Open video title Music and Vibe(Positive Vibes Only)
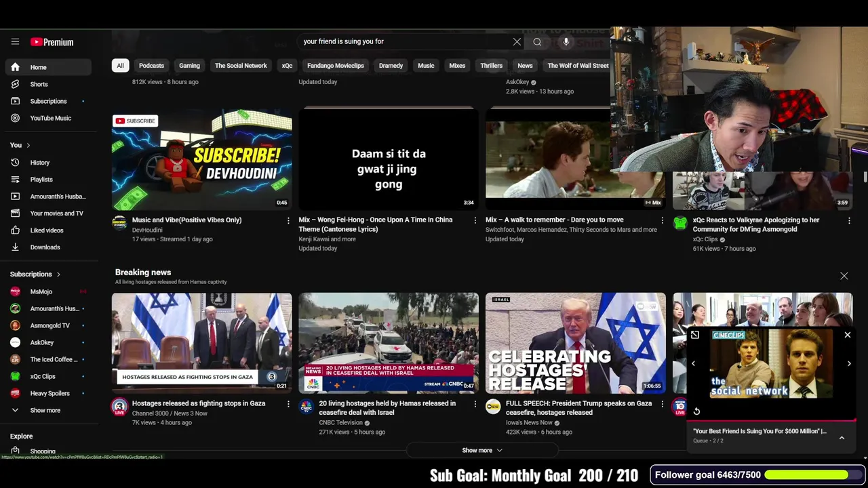Viewport: 868px width, 488px height. coord(186,220)
